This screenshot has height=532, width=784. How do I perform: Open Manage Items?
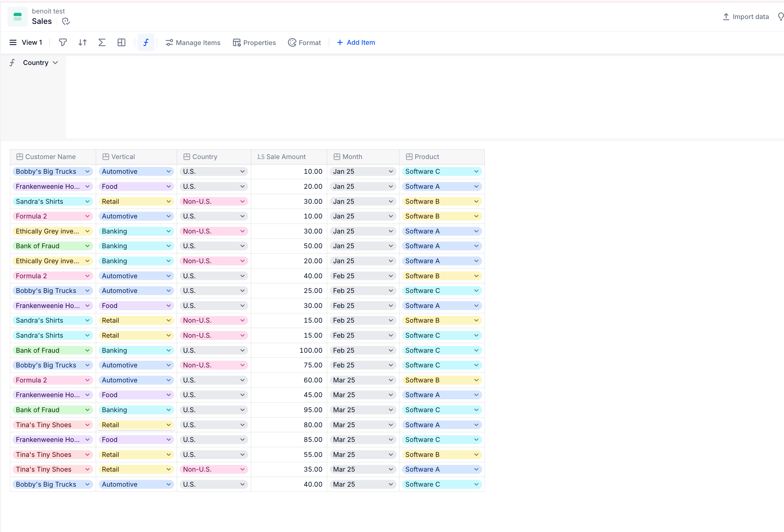click(192, 43)
